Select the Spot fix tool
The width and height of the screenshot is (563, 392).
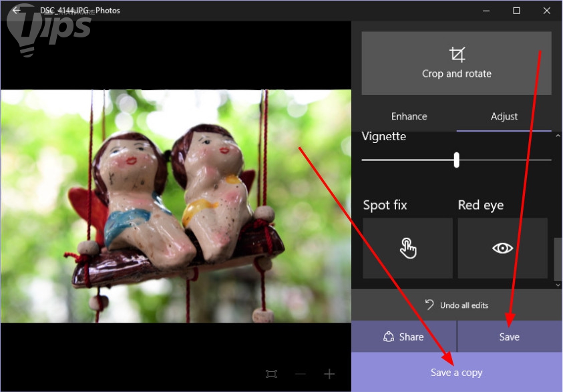click(x=407, y=248)
